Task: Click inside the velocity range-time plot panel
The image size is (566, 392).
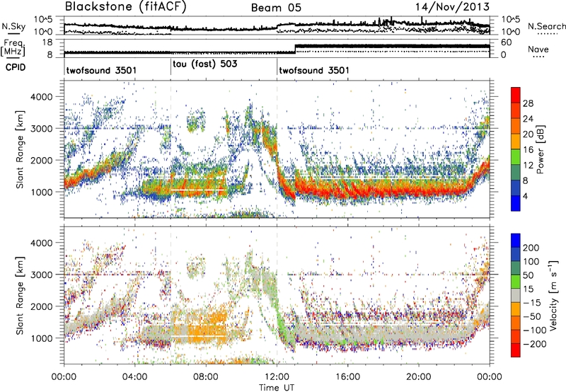Action: (277, 295)
